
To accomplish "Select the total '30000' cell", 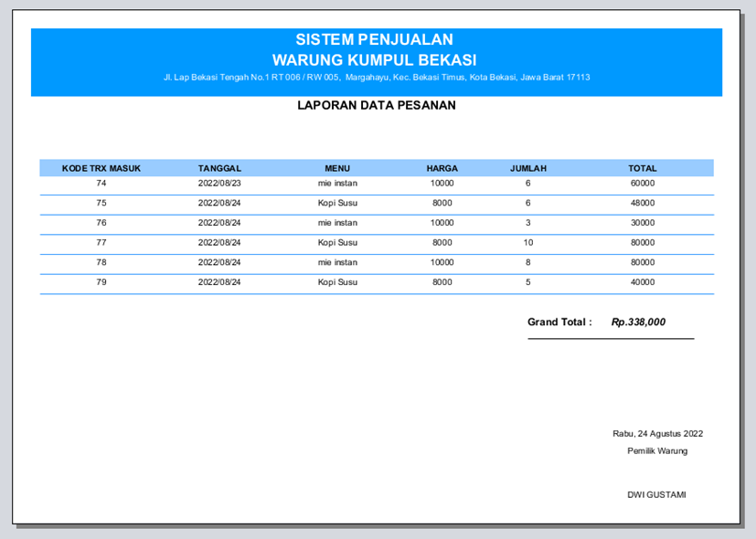I will 643,223.
